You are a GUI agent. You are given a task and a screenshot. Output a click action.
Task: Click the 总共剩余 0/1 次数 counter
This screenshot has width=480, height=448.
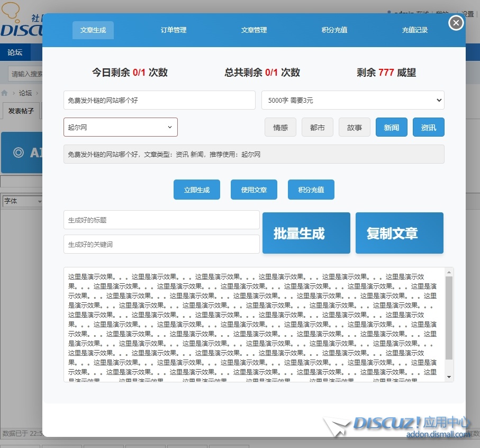click(262, 72)
